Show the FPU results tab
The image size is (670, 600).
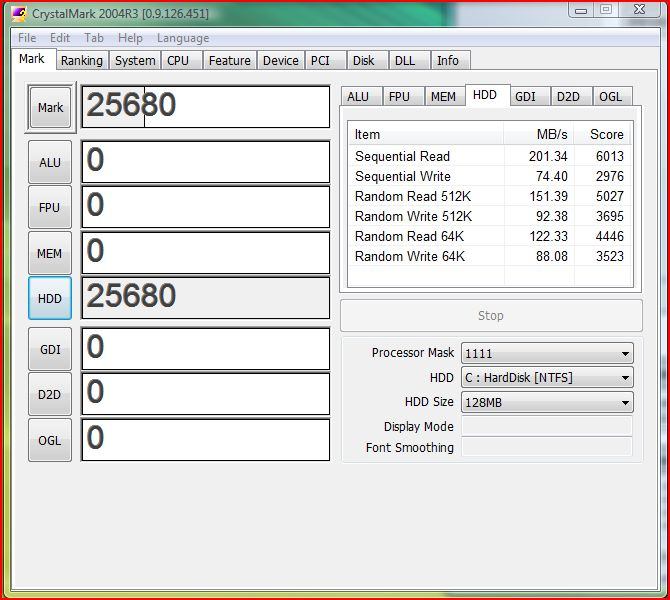coord(403,97)
